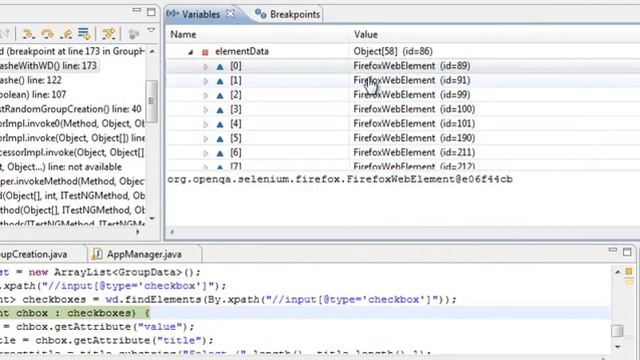Select the FirefoxWebElement (id=99) value
Screen dimensions: 640x360
pos(411,95)
